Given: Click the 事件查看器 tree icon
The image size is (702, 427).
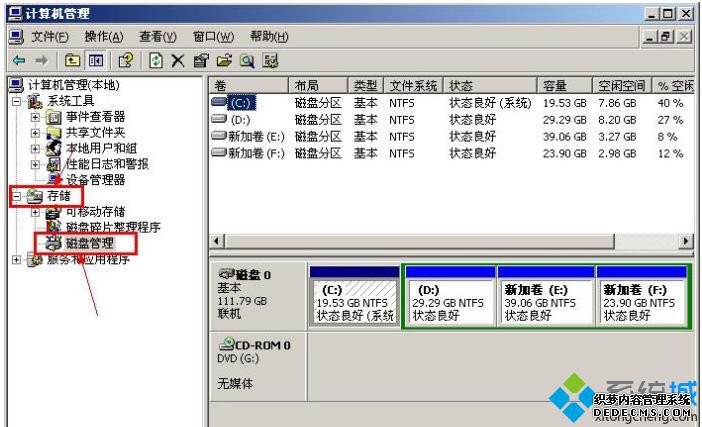Looking at the screenshot, I should coord(53,118).
